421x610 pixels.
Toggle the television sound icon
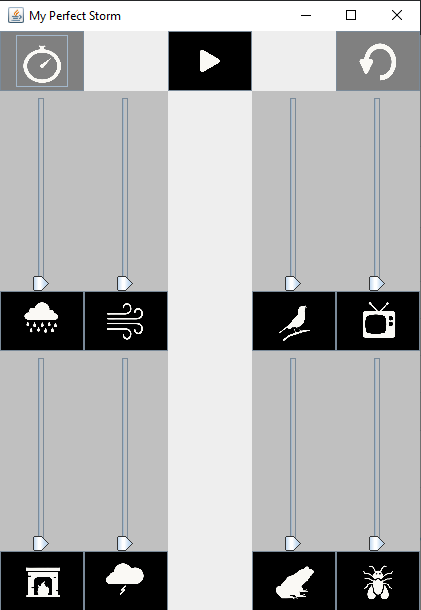tap(378, 321)
